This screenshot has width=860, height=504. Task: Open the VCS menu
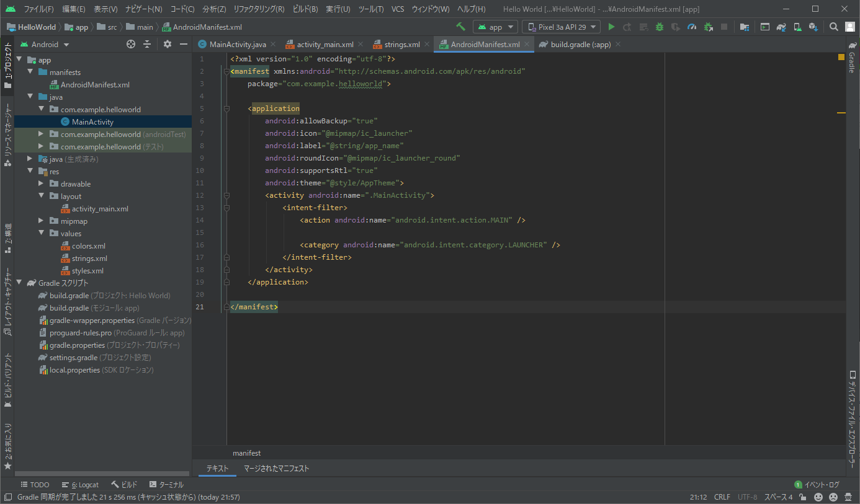tap(398, 9)
